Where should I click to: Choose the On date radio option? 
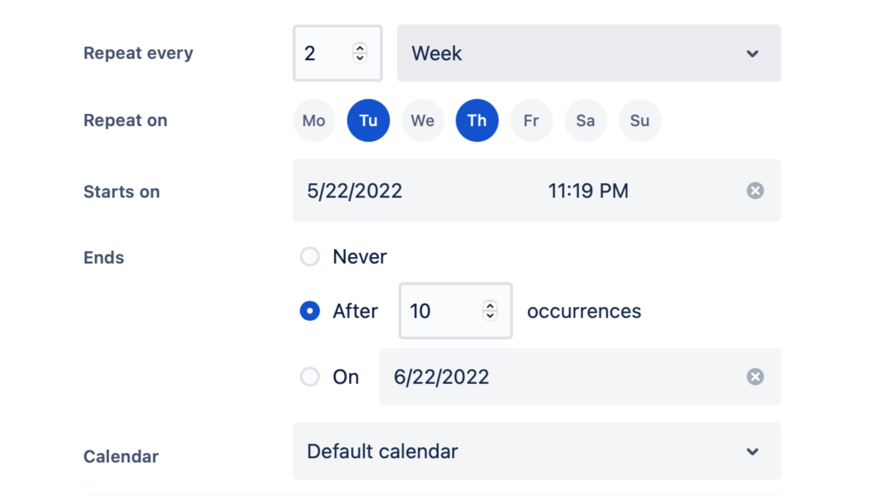click(x=310, y=377)
